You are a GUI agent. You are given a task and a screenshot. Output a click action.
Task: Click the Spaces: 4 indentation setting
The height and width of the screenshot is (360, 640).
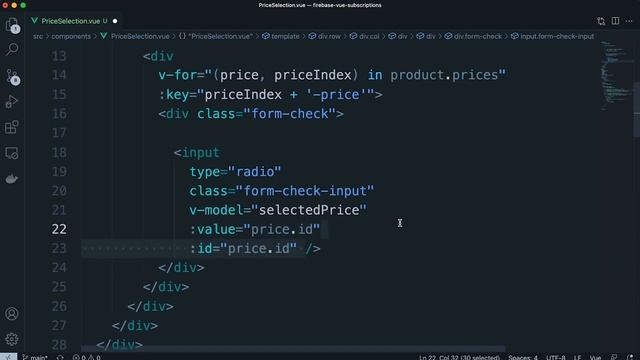tap(523, 357)
